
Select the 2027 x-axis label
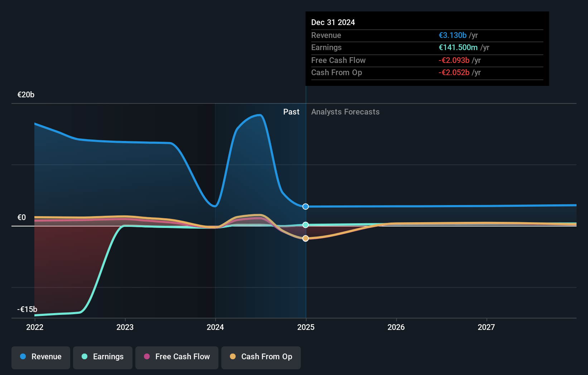click(486, 327)
